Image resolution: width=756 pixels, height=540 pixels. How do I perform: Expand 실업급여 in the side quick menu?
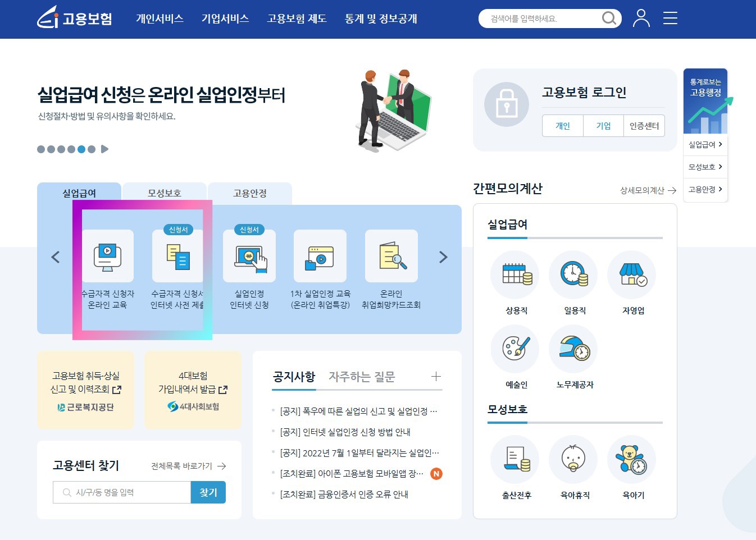tap(705, 144)
